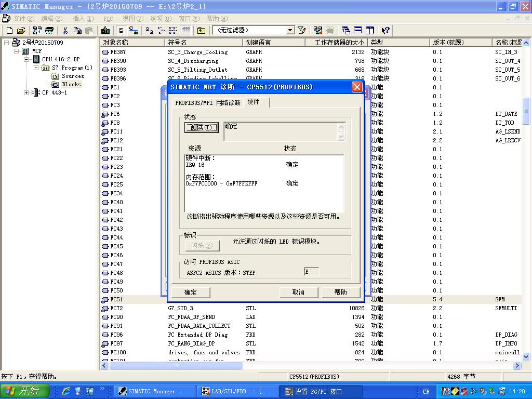Collapse the MCF station node
This screenshot has height=399, width=532.
click(x=16, y=51)
